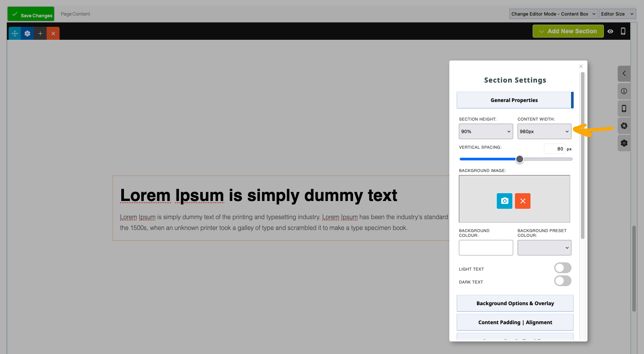Image resolution: width=644 pixels, height=354 pixels.
Task: Toggle the Dark Text switch
Action: click(562, 281)
